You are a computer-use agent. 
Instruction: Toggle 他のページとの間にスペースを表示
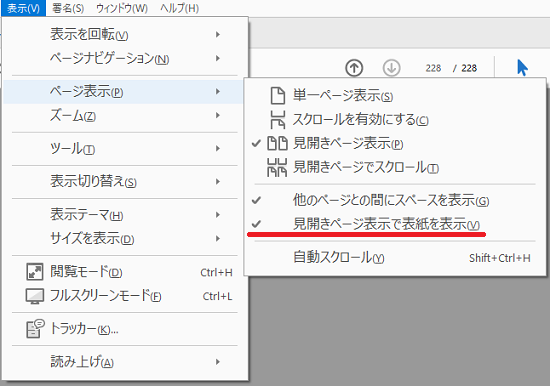(395, 200)
